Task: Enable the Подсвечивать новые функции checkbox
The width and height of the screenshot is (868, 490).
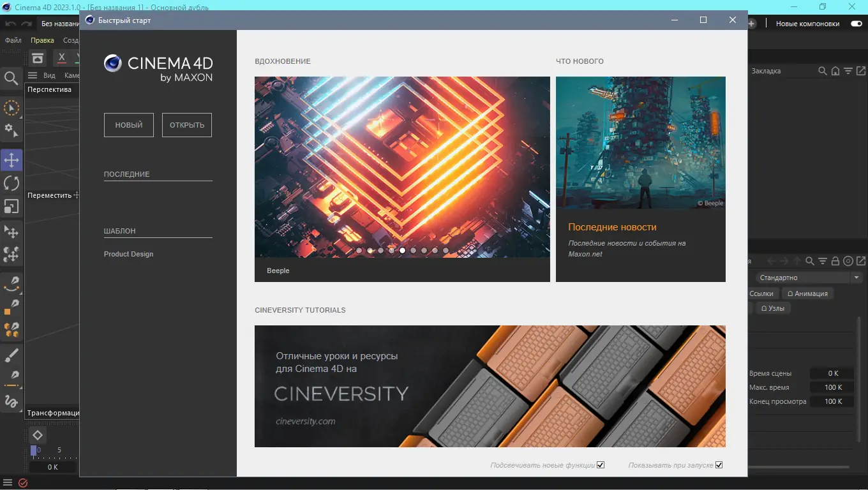Action: 600,464
